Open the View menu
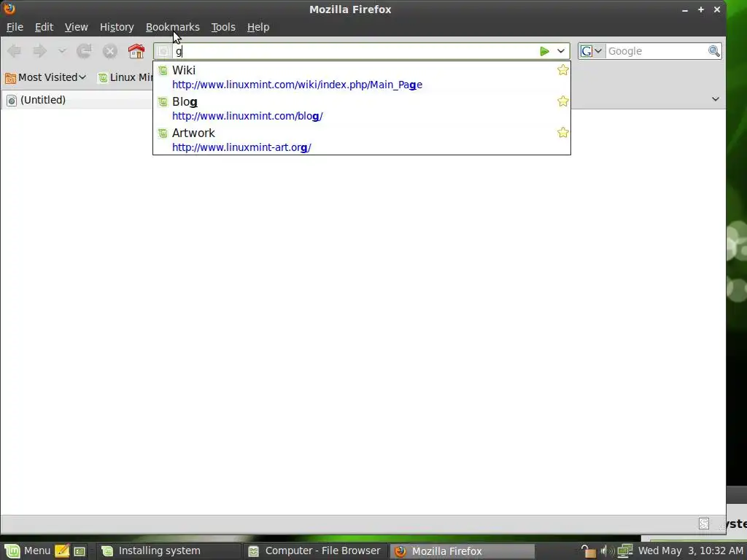Image resolution: width=747 pixels, height=560 pixels. click(x=76, y=27)
